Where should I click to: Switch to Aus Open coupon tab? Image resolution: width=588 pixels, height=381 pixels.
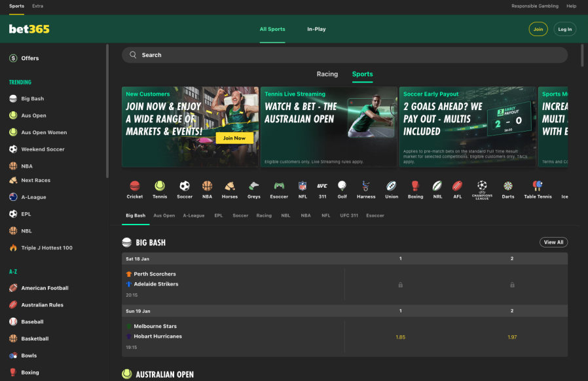[164, 215]
